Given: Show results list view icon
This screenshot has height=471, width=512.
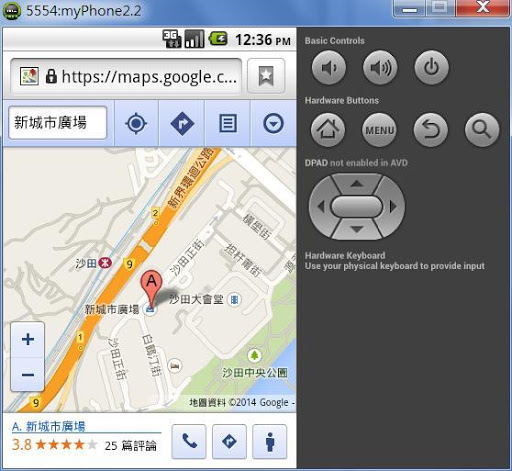Looking at the screenshot, I should coord(228,123).
